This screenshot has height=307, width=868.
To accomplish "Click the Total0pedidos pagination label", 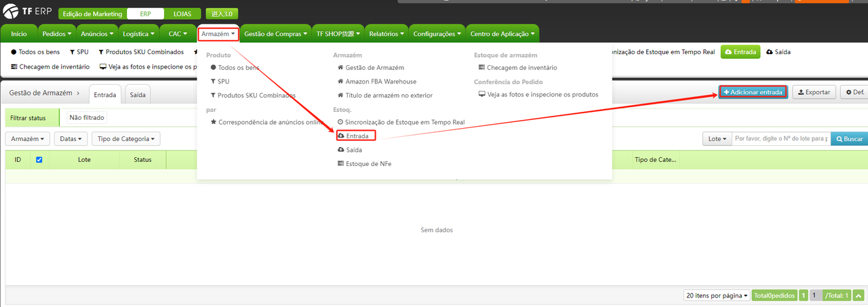I will (774, 295).
